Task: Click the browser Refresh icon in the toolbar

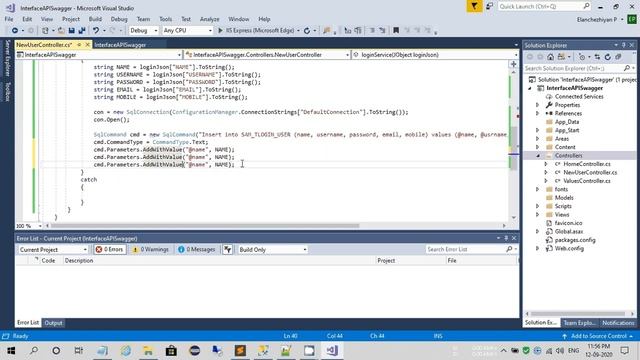Action: pyautogui.click(x=307, y=31)
